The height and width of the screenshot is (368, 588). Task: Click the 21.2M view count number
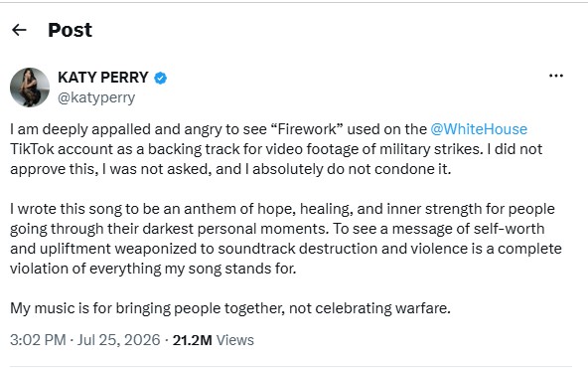tap(192, 340)
